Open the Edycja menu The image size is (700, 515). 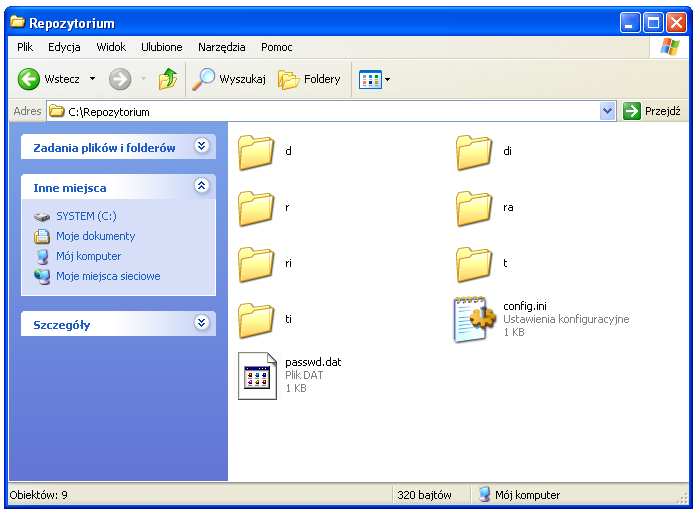(x=64, y=47)
